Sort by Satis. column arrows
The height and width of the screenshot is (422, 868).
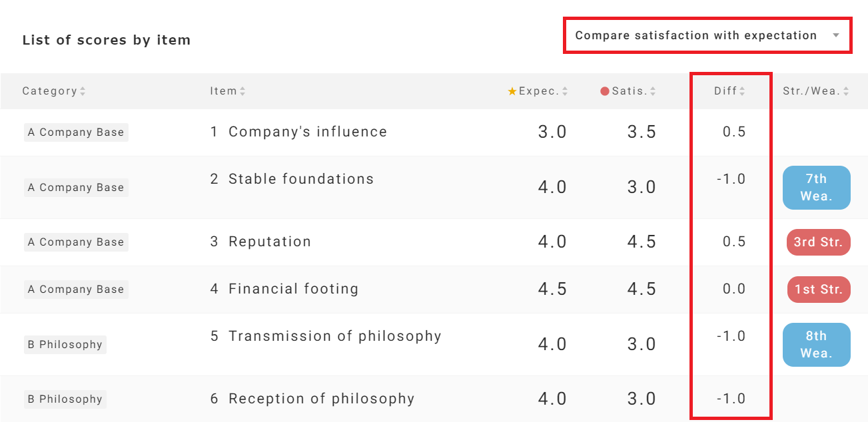[653, 92]
